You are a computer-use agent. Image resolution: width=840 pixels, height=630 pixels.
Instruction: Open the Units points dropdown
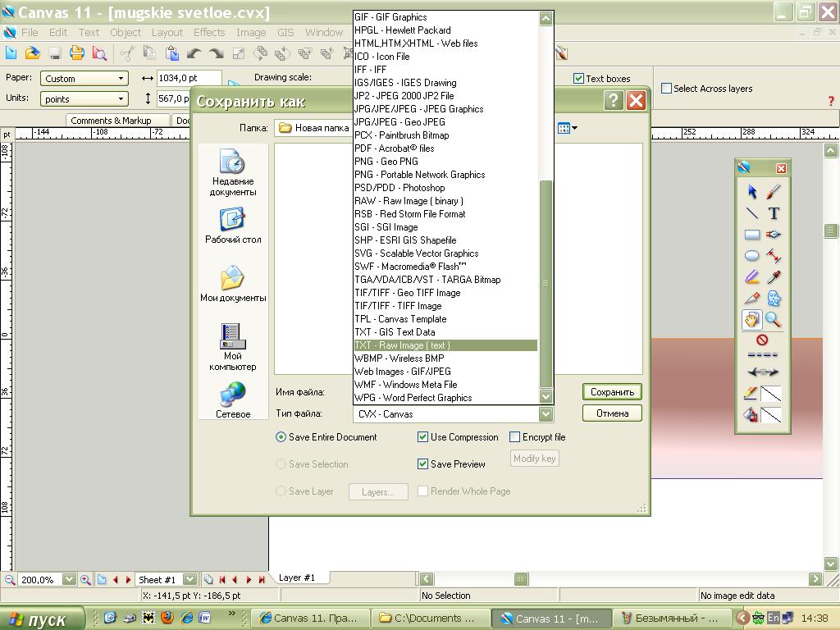(84, 99)
